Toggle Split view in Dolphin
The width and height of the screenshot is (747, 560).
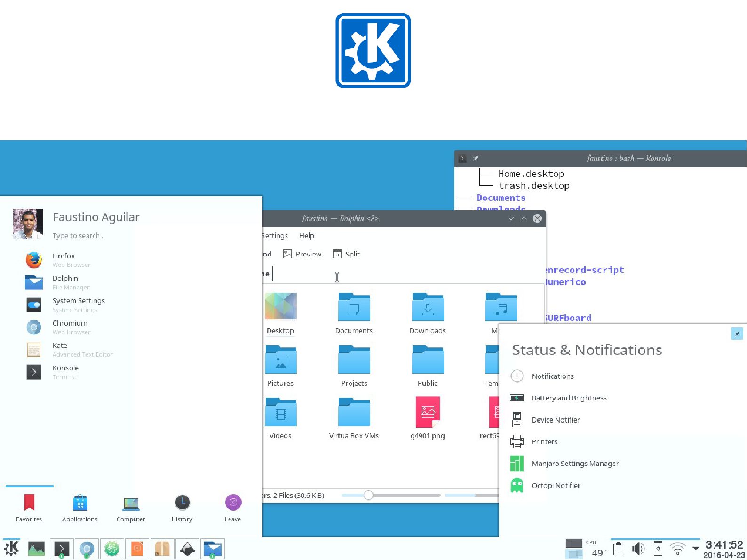[x=346, y=254]
